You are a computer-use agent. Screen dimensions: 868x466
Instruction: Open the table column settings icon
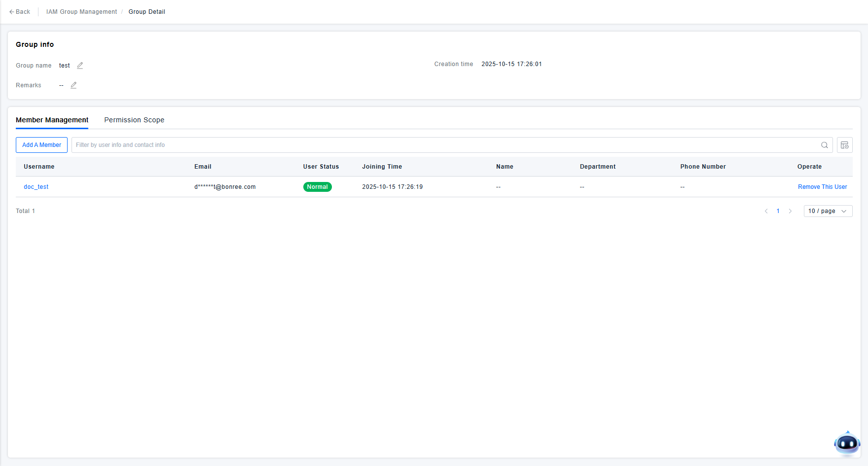[844, 145]
